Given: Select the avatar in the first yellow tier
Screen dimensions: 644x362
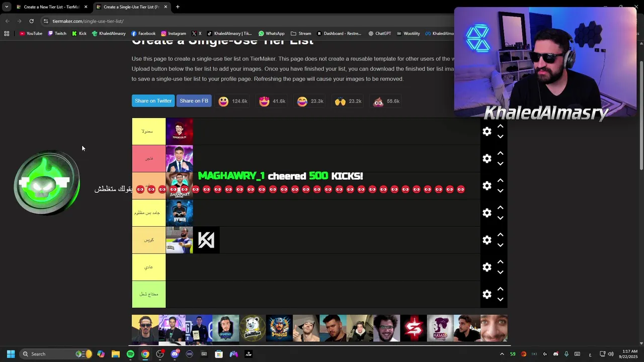Looking at the screenshot, I should [179, 131].
